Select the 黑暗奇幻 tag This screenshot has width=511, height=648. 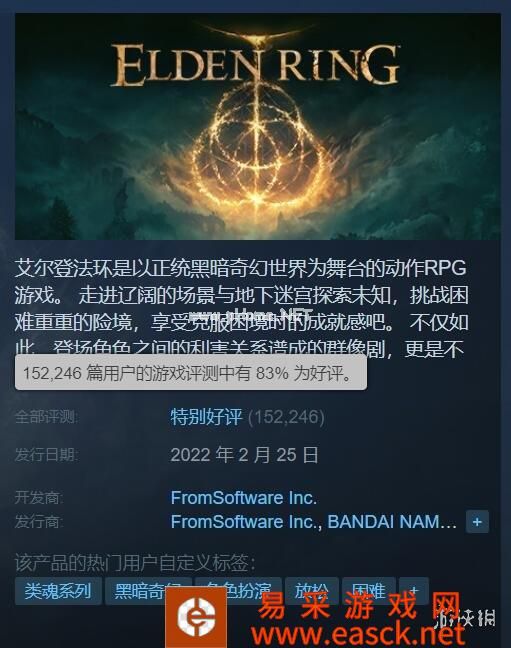point(148,591)
